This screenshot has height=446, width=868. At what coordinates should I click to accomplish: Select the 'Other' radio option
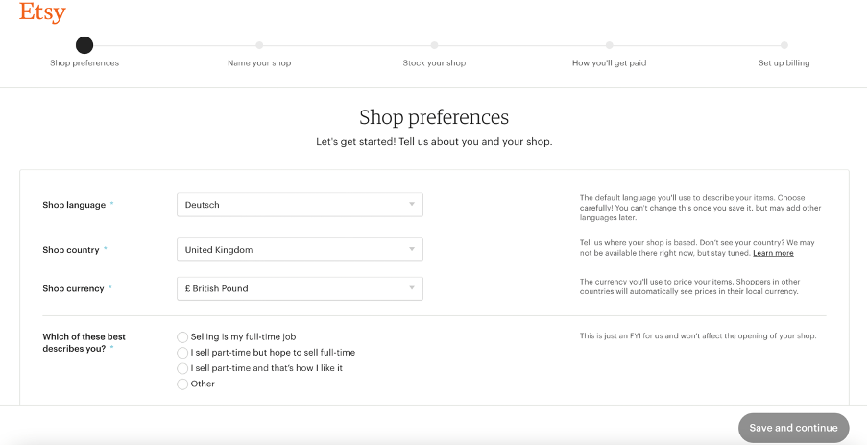pyautogui.click(x=183, y=384)
